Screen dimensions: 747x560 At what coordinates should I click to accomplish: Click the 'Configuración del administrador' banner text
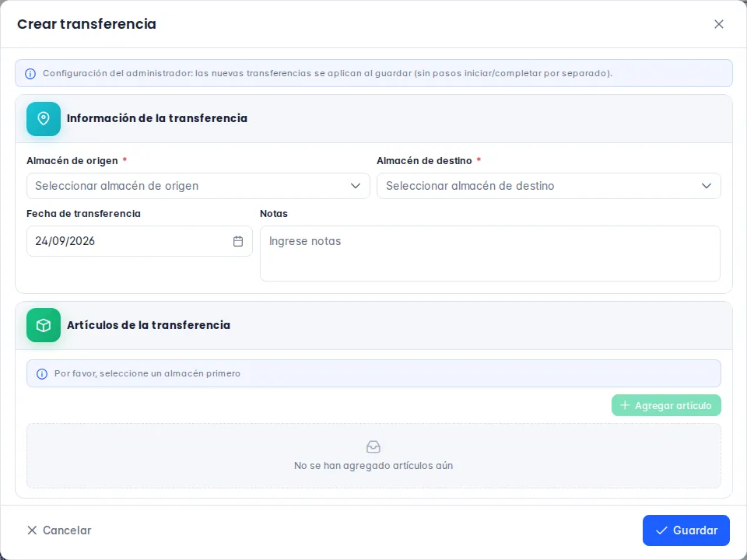pos(328,73)
